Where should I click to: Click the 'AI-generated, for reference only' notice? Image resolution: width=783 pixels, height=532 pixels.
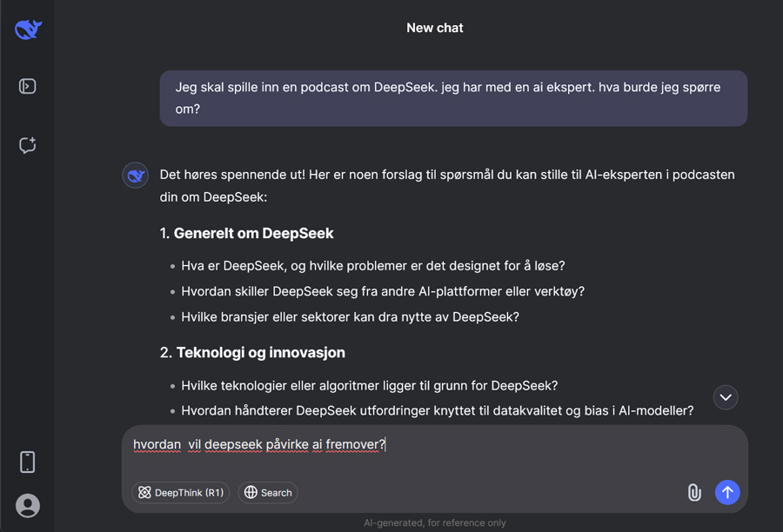(x=435, y=523)
